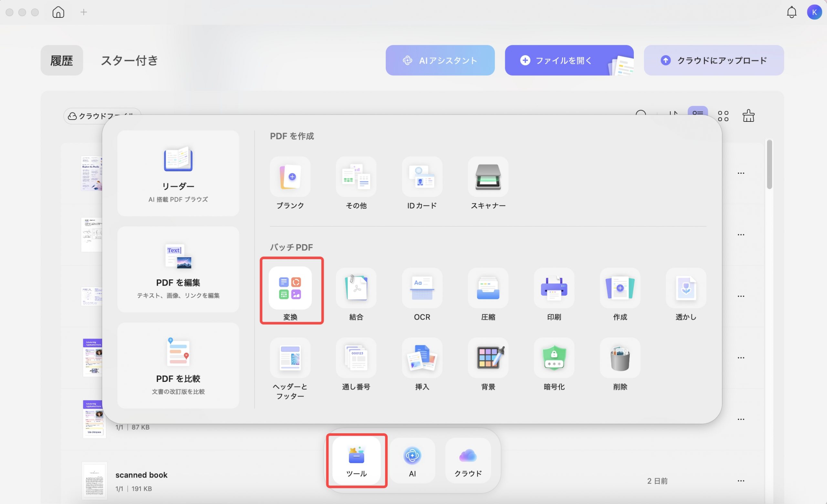Viewport: 827px width, 504px height.
Task: Open the PDF を編集 tool card
Action: [178, 269]
